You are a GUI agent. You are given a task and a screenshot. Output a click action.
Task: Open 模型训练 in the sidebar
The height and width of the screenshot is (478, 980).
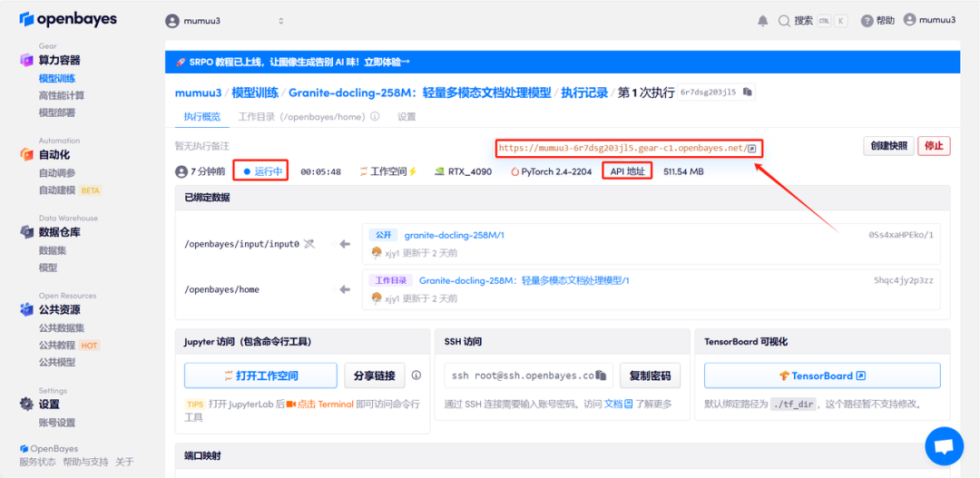point(57,79)
